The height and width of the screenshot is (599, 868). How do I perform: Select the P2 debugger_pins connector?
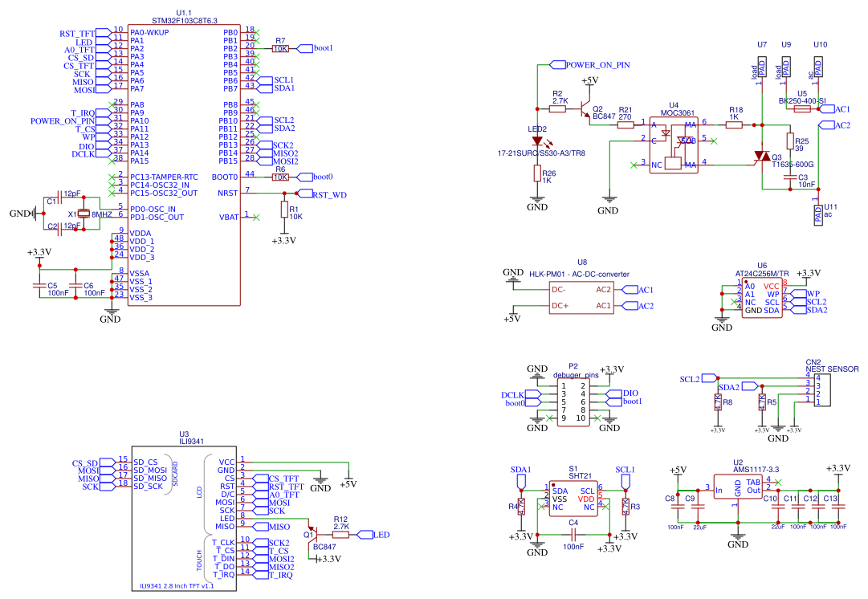click(x=573, y=402)
